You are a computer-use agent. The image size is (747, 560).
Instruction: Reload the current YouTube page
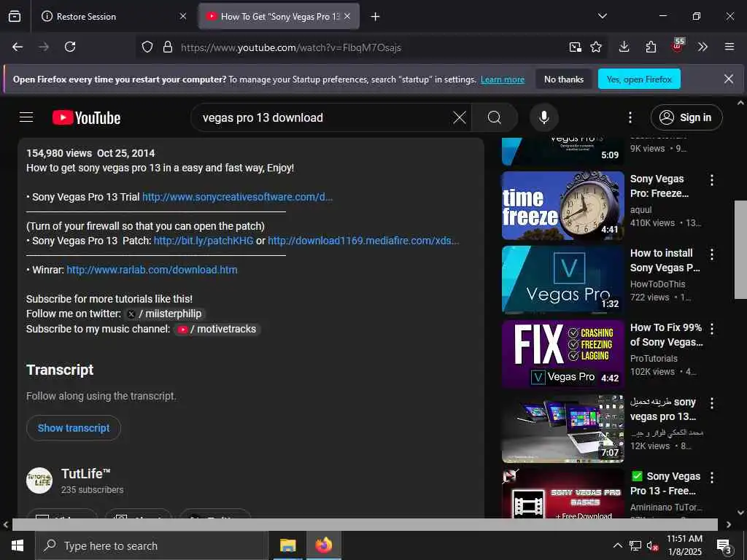[x=70, y=47]
